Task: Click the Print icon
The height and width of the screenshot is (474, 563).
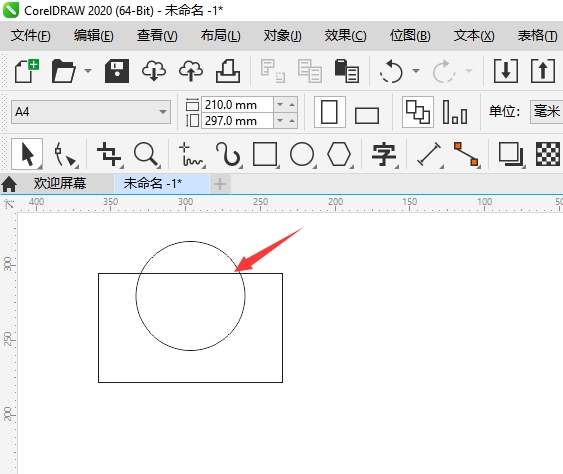Action: coord(228,71)
